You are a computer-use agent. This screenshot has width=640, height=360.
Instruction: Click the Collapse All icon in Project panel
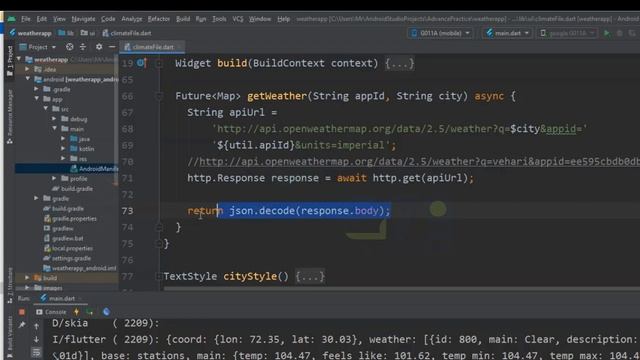83,47
